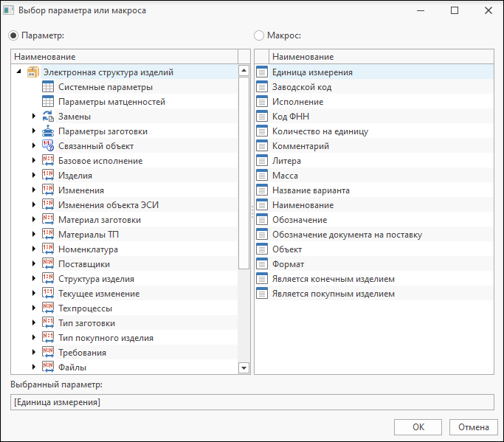Select the Макрос radio button
The height and width of the screenshot is (442, 504).
[x=259, y=35]
